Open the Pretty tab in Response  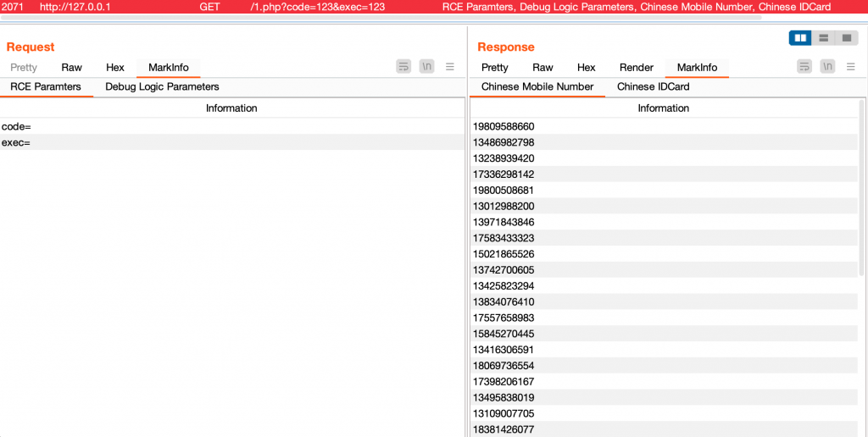495,68
